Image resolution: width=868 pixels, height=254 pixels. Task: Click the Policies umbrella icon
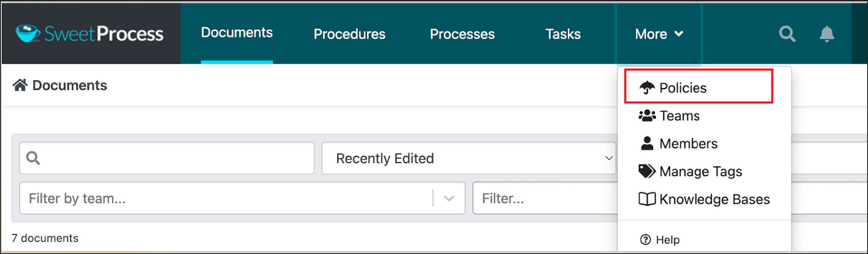[x=647, y=88]
